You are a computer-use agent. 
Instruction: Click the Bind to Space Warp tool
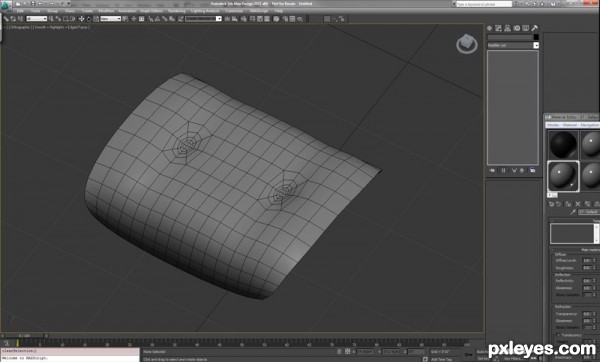tap(20, 19)
